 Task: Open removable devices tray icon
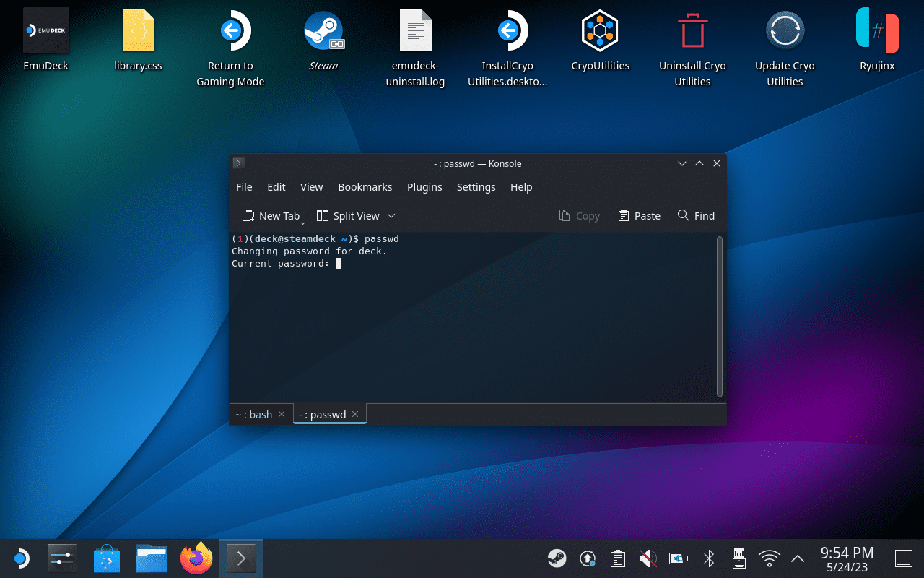(739, 558)
